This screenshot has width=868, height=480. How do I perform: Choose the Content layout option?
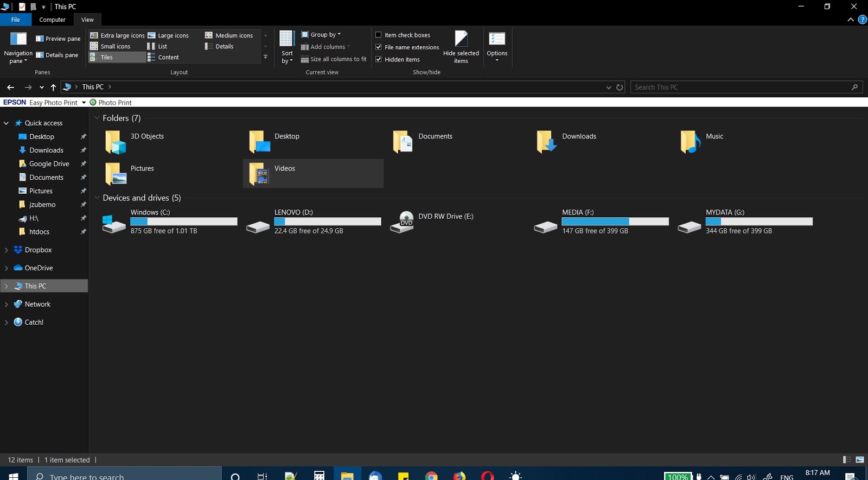[163, 57]
